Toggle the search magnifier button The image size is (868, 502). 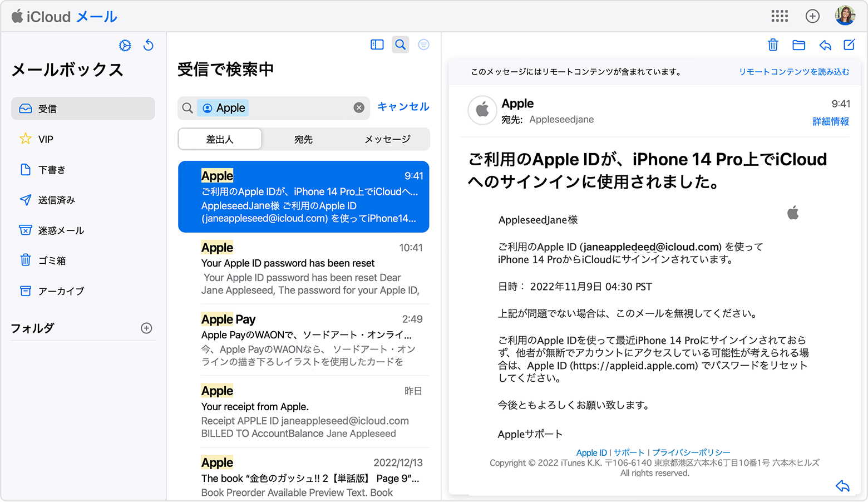coord(400,45)
